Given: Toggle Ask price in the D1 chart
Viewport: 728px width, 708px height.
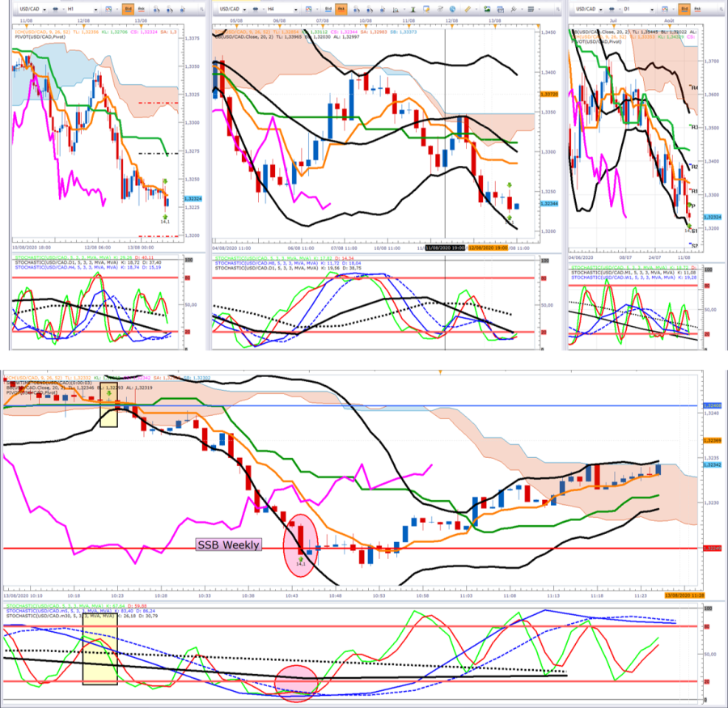Looking at the screenshot, I should pyautogui.click(x=697, y=9).
